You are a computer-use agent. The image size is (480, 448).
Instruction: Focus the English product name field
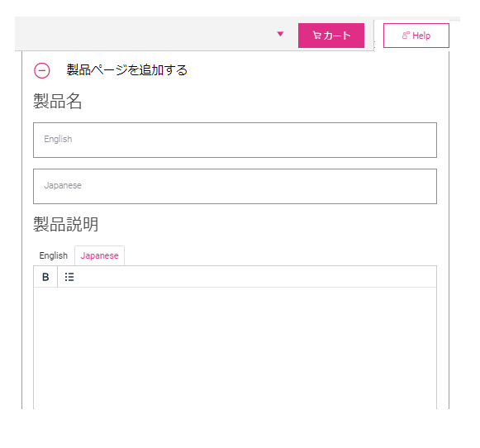click(x=235, y=140)
